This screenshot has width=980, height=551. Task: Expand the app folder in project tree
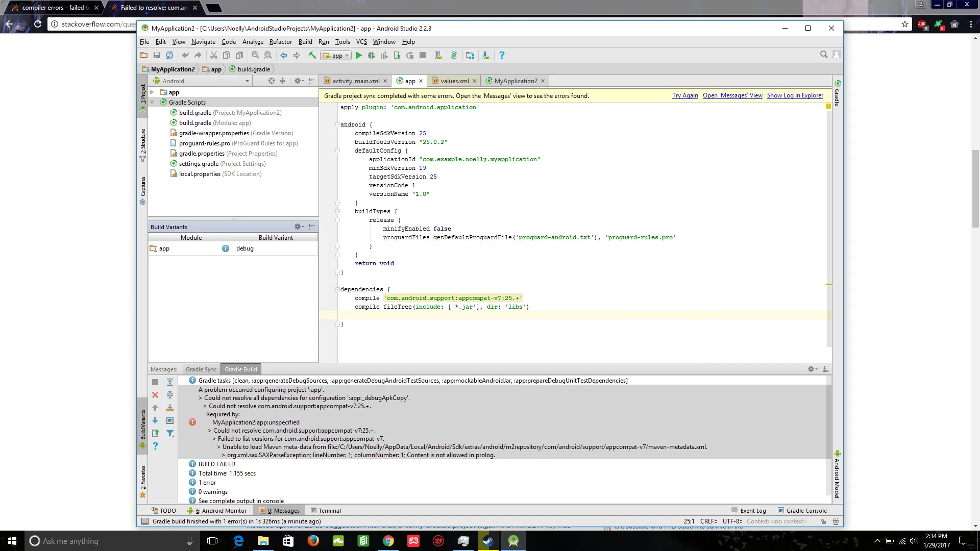tap(152, 92)
